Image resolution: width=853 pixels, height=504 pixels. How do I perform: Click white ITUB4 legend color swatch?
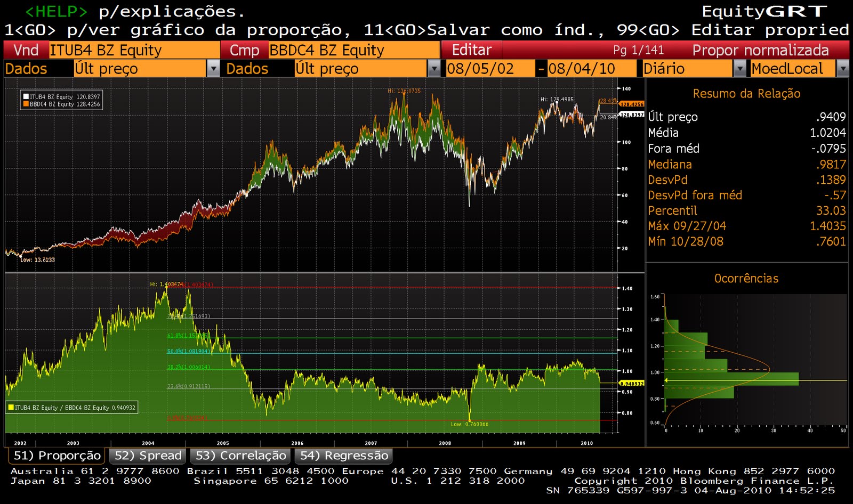coord(26,97)
